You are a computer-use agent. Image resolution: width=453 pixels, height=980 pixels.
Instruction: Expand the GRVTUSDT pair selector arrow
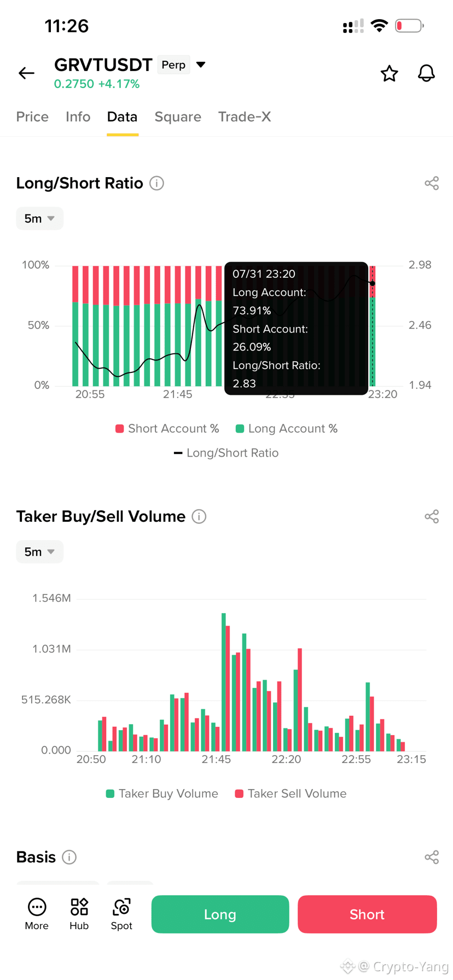pyautogui.click(x=201, y=65)
